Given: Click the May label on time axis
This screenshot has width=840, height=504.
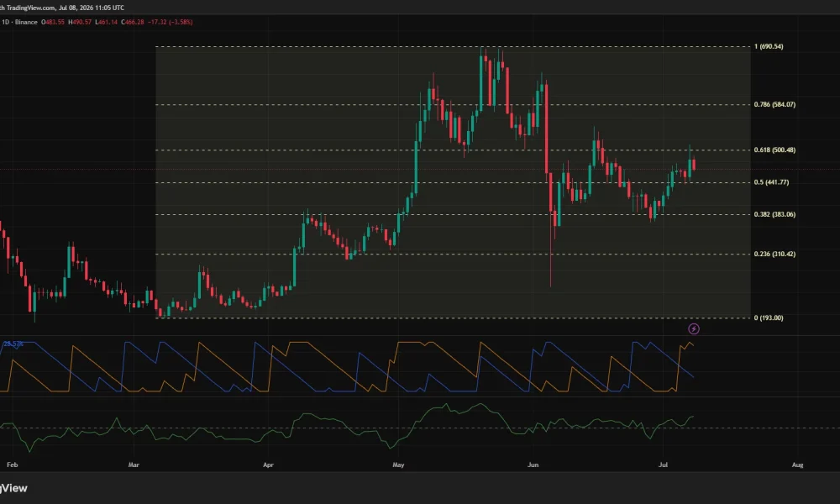Looking at the screenshot, I should [398, 465].
